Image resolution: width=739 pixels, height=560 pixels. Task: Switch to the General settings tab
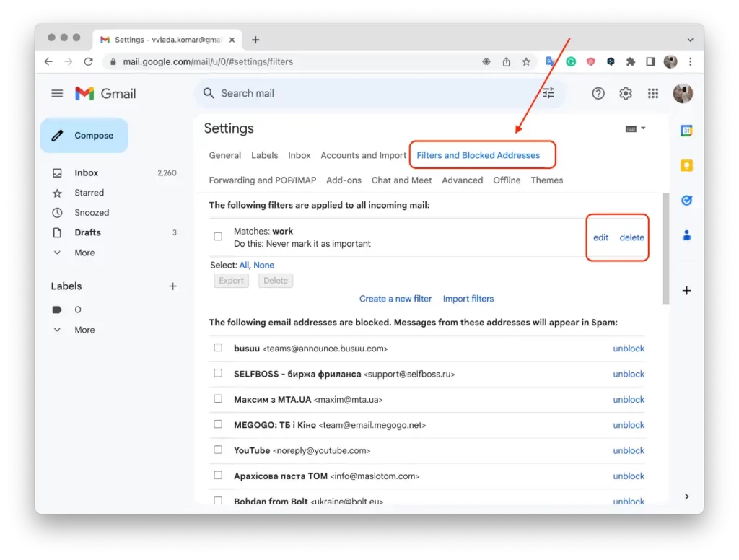225,156
